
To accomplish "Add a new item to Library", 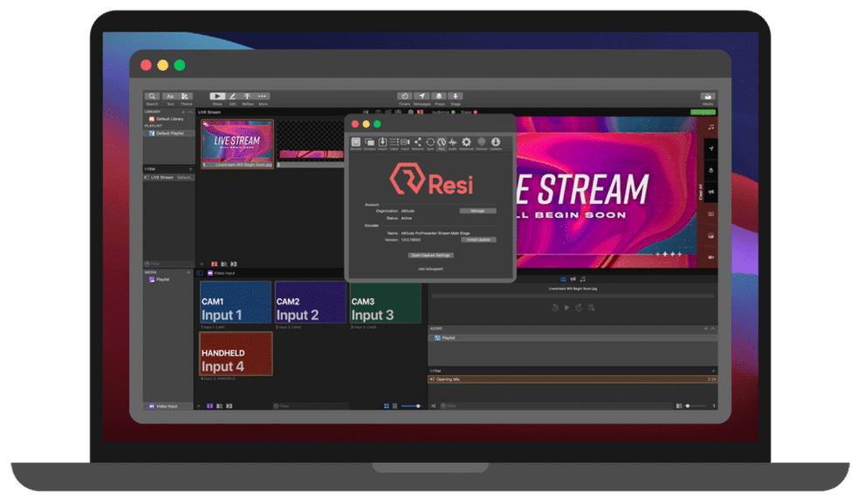I will pos(183,112).
